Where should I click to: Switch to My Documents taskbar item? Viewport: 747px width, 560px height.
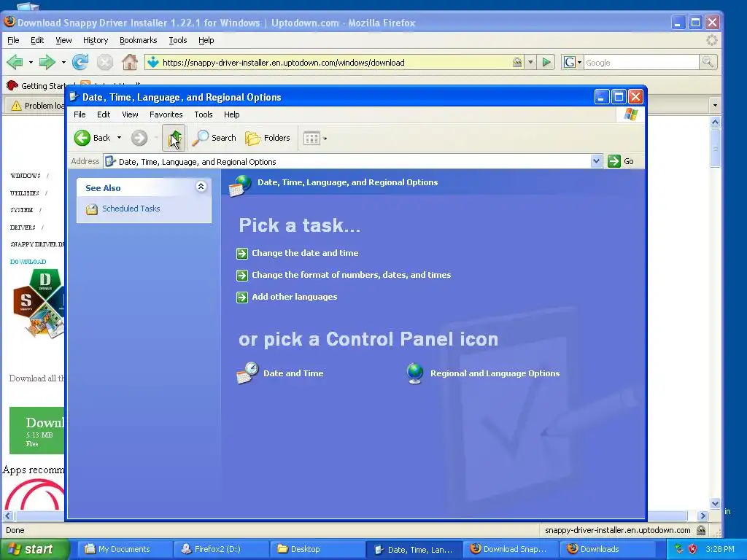click(x=124, y=549)
